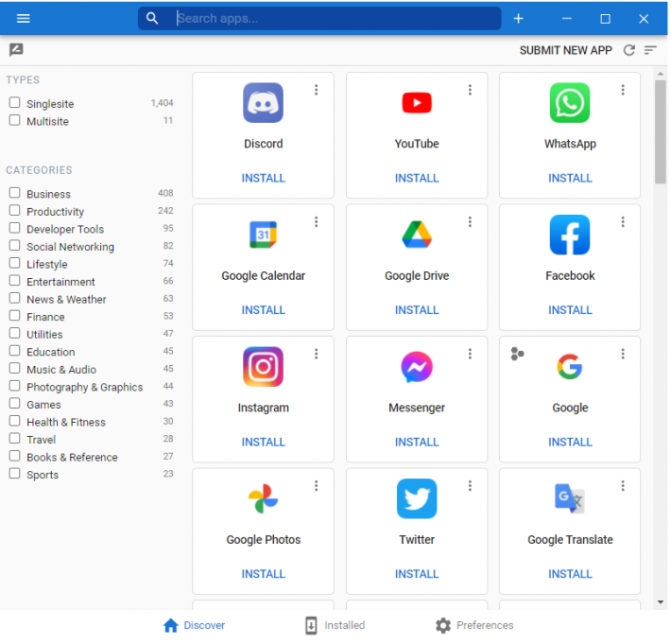This screenshot has width=671, height=644.
Task: Open WhatsApp card's more options
Action: [623, 90]
